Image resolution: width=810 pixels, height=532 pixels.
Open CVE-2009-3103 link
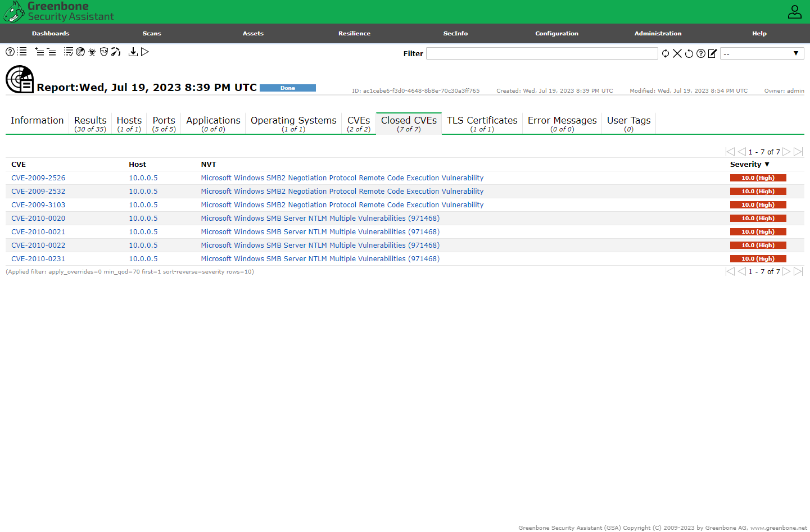point(38,205)
